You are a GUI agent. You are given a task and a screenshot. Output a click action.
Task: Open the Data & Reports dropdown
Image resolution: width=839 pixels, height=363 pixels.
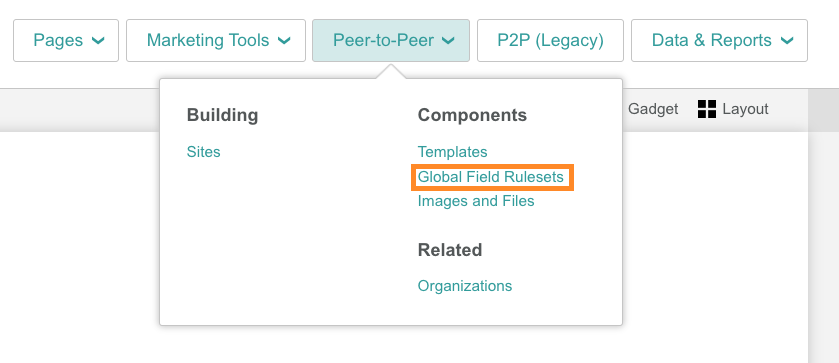pos(719,41)
